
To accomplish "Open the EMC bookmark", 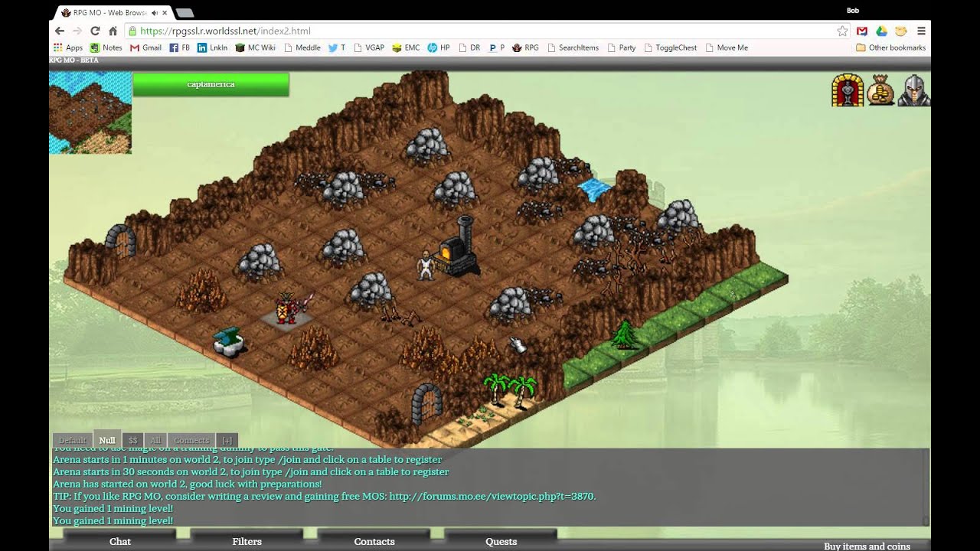I will coord(406,47).
